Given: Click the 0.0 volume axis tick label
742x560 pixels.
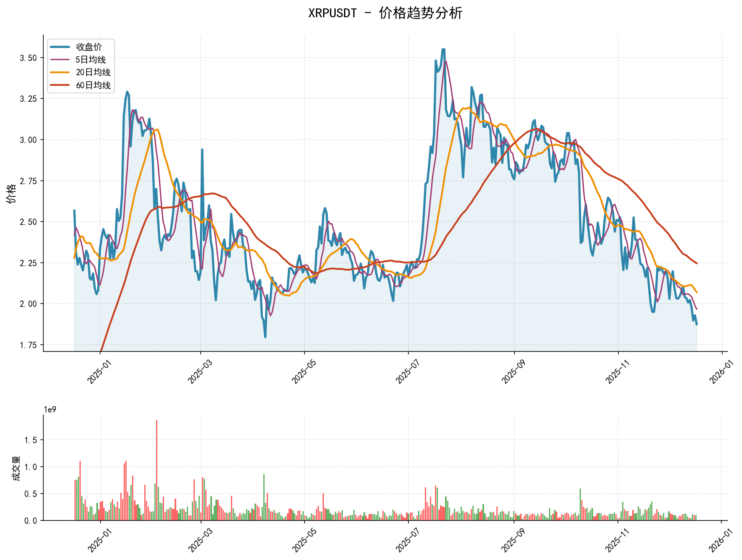Looking at the screenshot, I should click(x=32, y=521).
